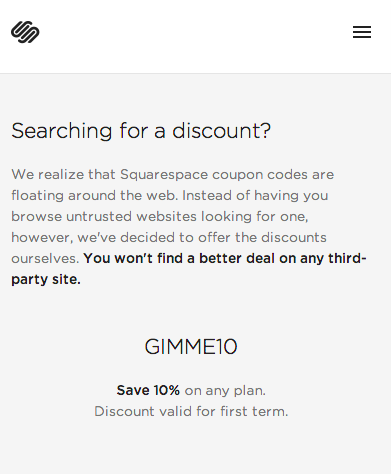The width and height of the screenshot is (391, 474).
Task: Click the bold 'You won't find a better deal' sentence
Action: coord(189,269)
